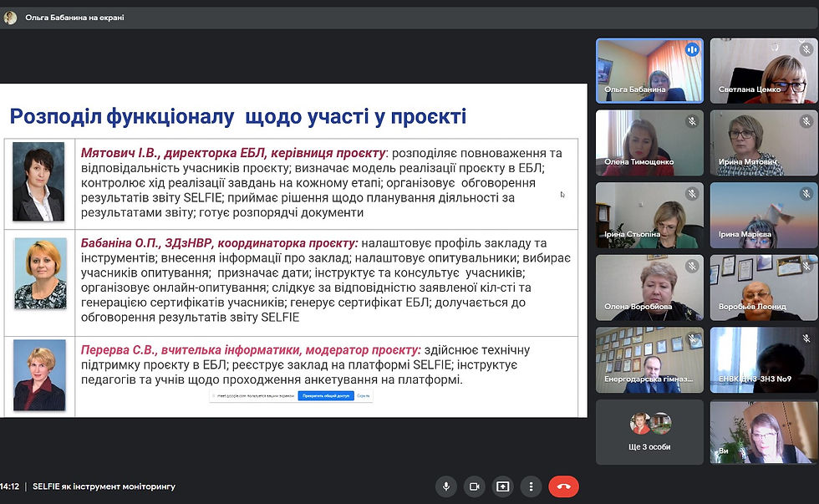Click the slide text 'генерує сертифікат ЕБЛ'

pyautogui.click(x=360, y=303)
